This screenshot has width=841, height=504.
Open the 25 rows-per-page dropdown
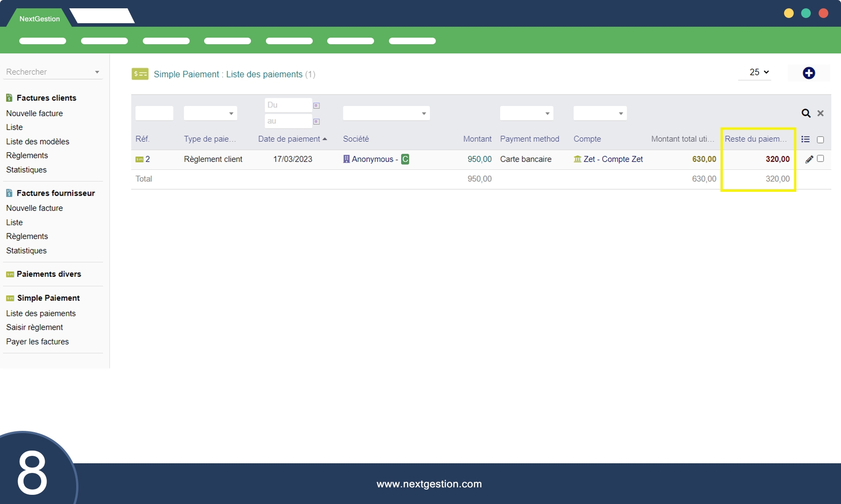coord(759,72)
